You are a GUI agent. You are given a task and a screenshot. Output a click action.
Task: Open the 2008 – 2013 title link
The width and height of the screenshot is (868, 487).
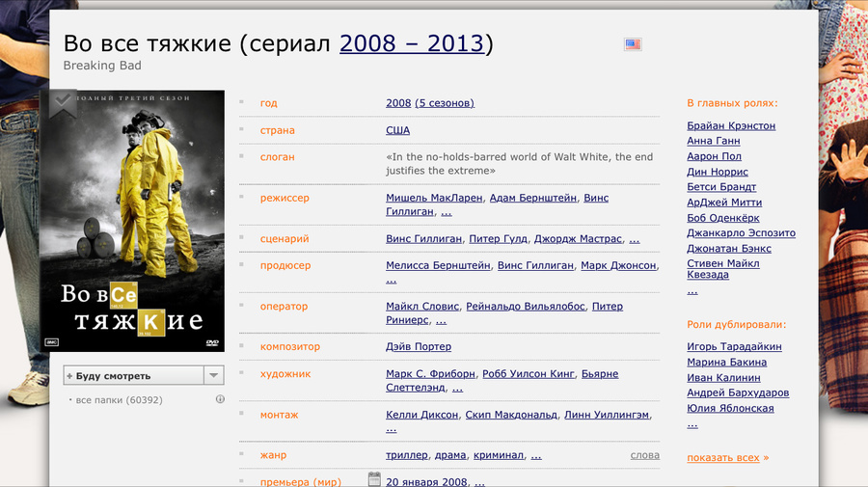412,43
